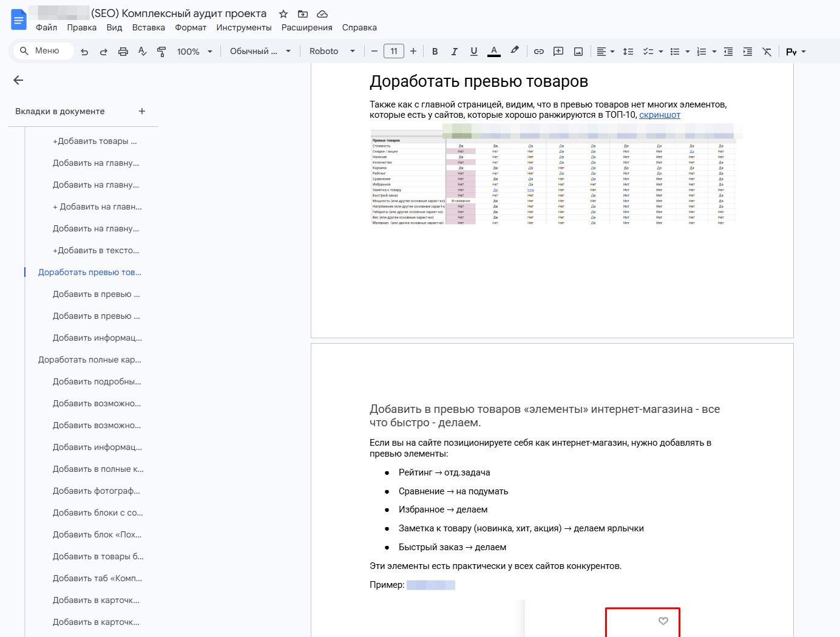The width and height of the screenshot is (840, 637).
Task: Click the Clear formatting icon
Action: pos(767,52)
